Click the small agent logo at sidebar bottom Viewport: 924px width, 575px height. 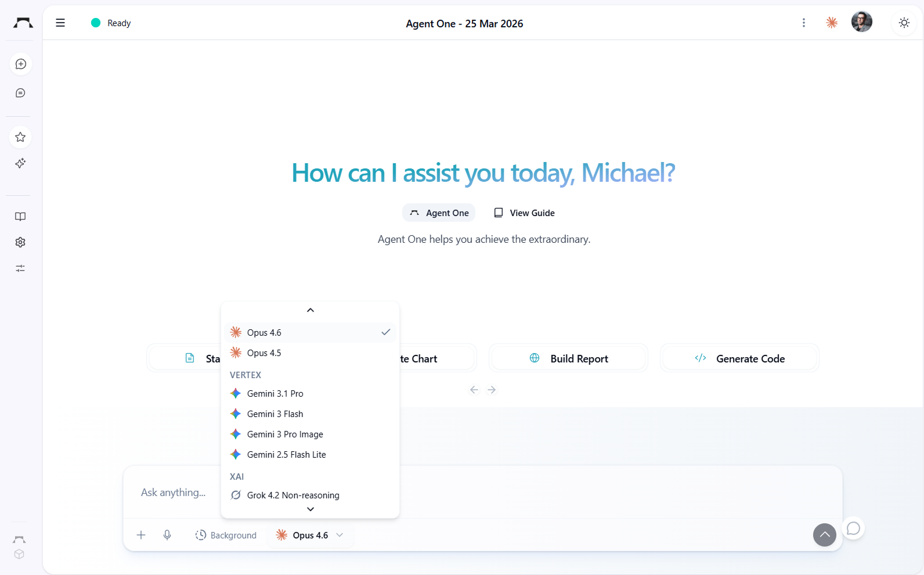click(x=19, y=540)
